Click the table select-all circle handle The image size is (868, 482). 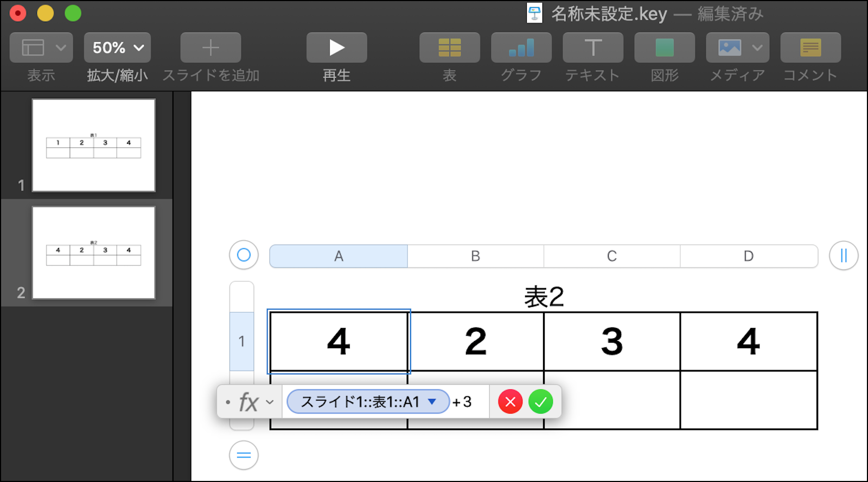coord(244,255)
